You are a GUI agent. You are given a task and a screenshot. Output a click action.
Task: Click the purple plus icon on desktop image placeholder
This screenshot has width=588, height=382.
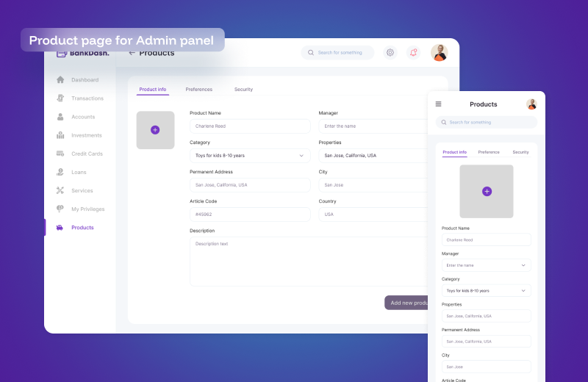(x=155, y=130)
